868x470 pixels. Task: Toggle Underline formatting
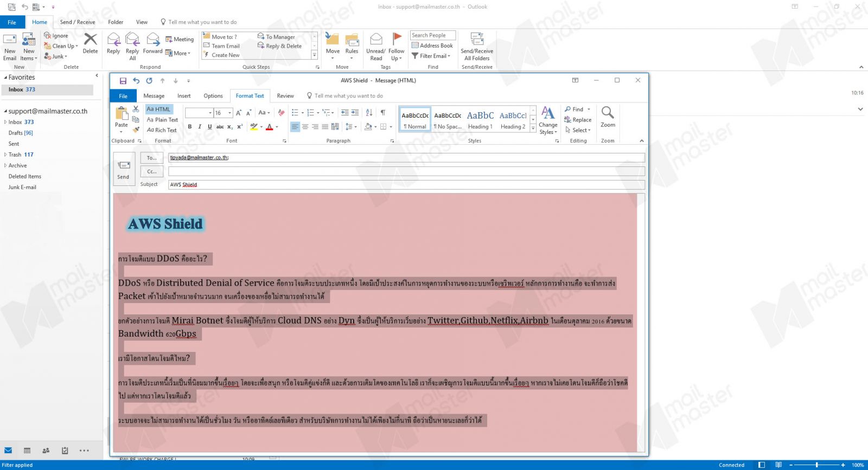pyautogui.click(x=209, y=127)
